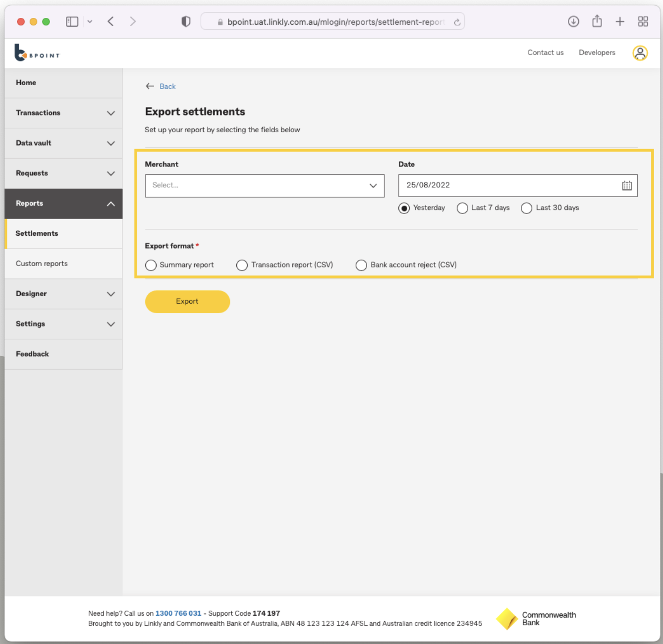The height and width of the screenshot is (644, 663).
Task: Open a new browser tab with plus icon
Action: pos(620,21)
